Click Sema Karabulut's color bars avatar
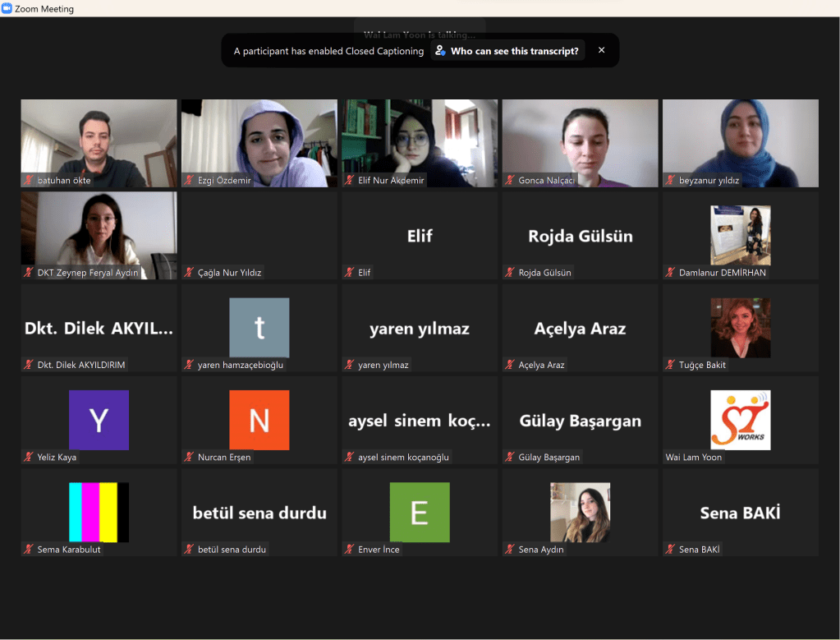This screenshot has width=840, height=640. pos(99,512)
